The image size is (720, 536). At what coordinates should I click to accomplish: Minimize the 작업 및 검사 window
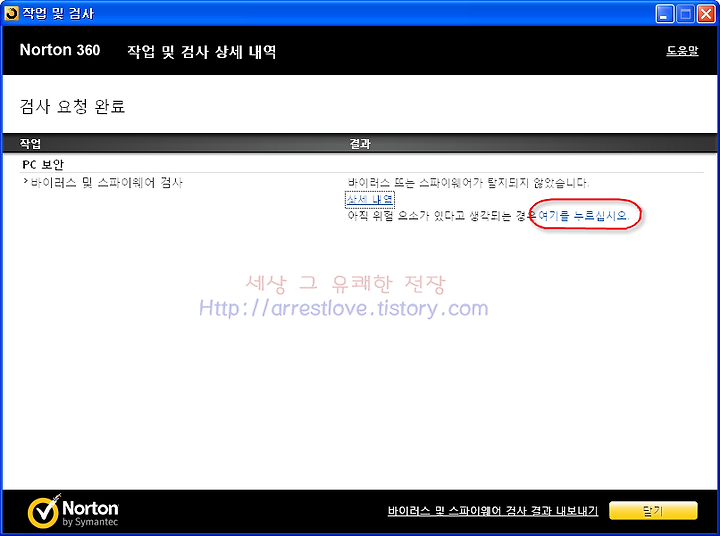click(664, 14)
